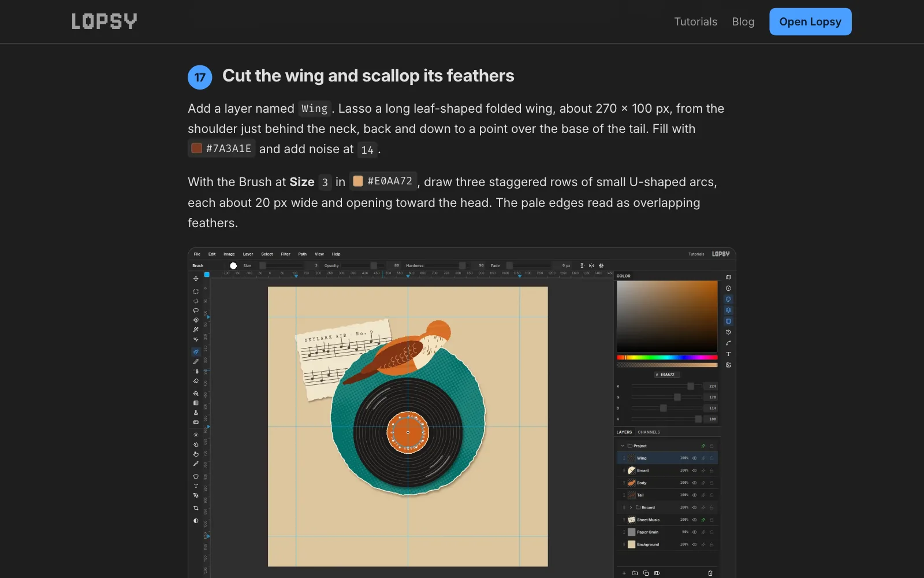Open the History panel icon

click(x=728, y=332)
